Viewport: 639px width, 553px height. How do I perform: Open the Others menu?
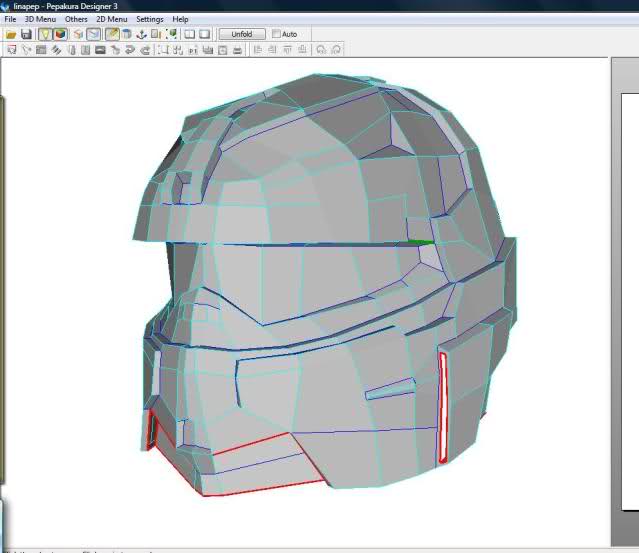coord(76,19)
